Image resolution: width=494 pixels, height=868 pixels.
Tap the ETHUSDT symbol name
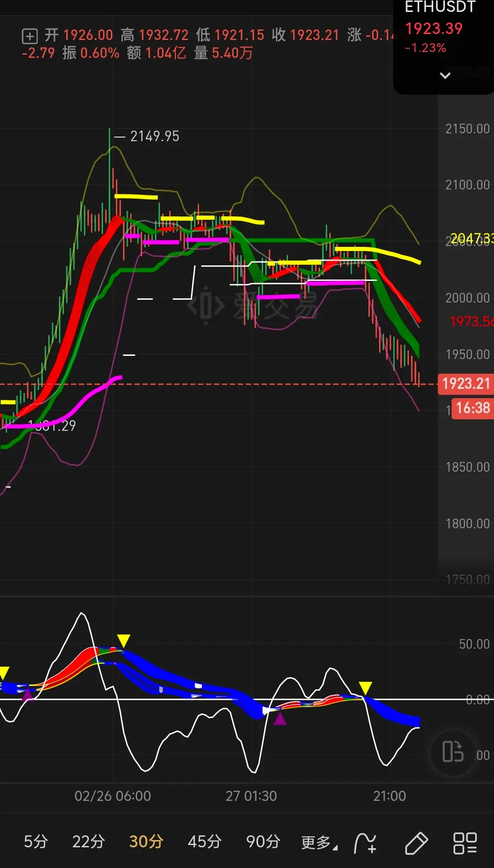click(440, 7)
